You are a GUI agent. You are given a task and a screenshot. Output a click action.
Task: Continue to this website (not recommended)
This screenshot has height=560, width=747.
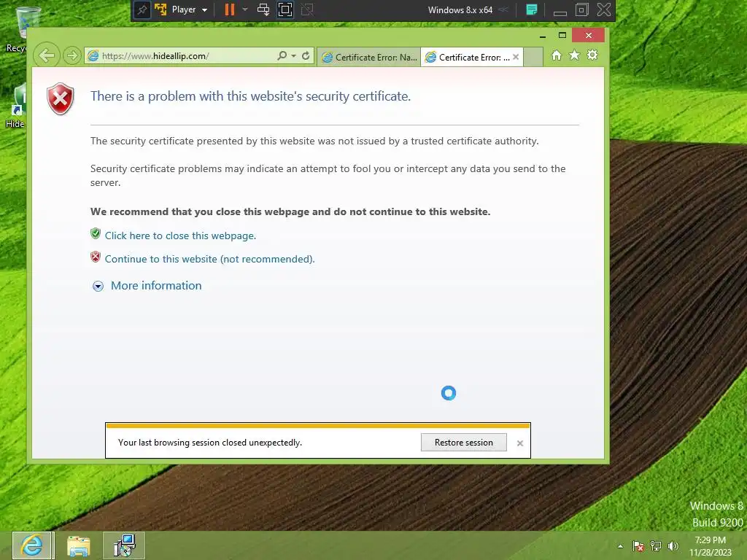pos(209,259)
